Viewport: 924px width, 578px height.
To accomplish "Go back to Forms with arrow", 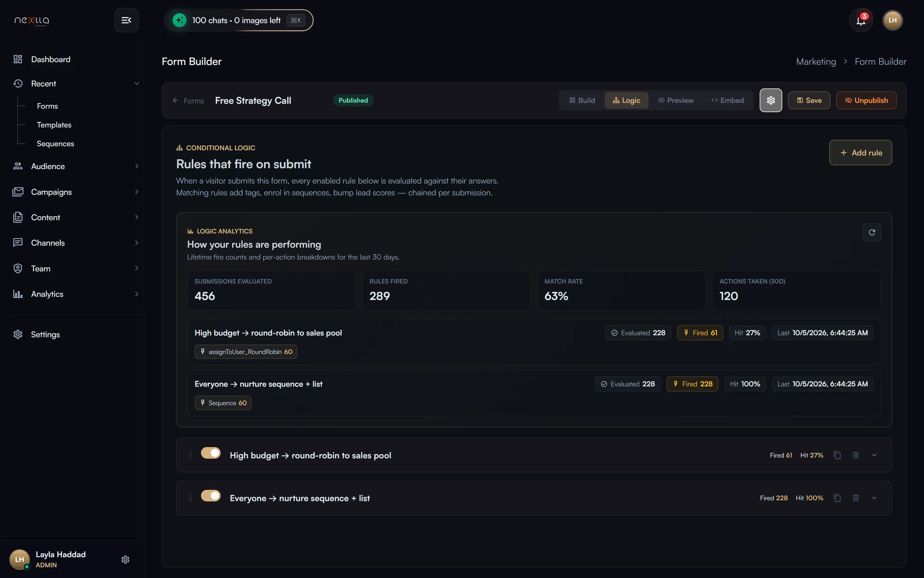I will point(188,101).
